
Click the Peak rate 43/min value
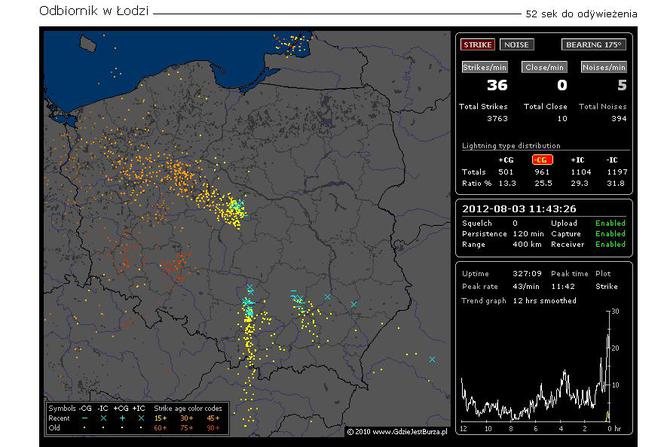(x=526, y=286)
